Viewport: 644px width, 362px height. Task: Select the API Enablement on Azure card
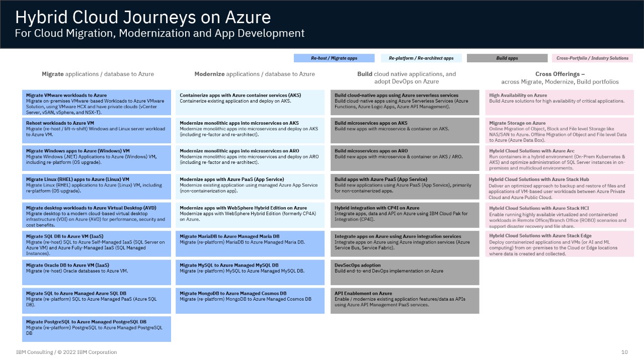[x=405, y=301]
